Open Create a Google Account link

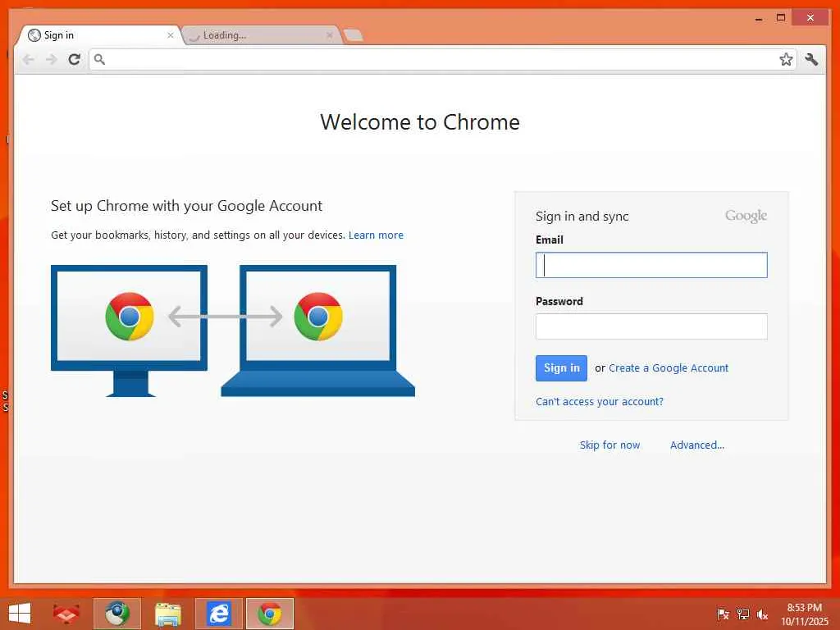669,368
